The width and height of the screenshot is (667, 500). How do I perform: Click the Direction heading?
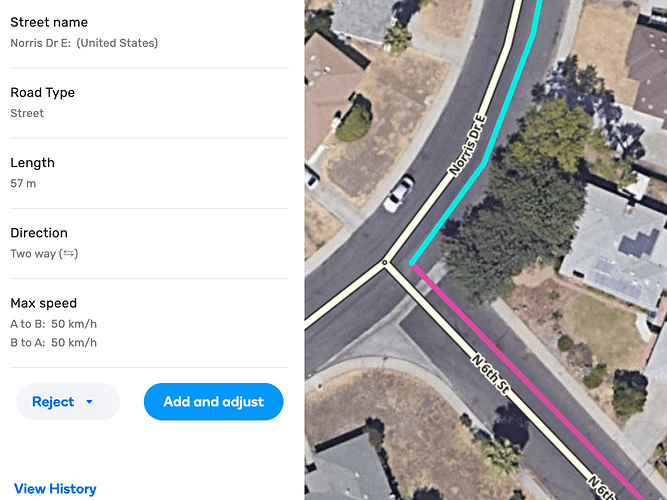point(39,233)
